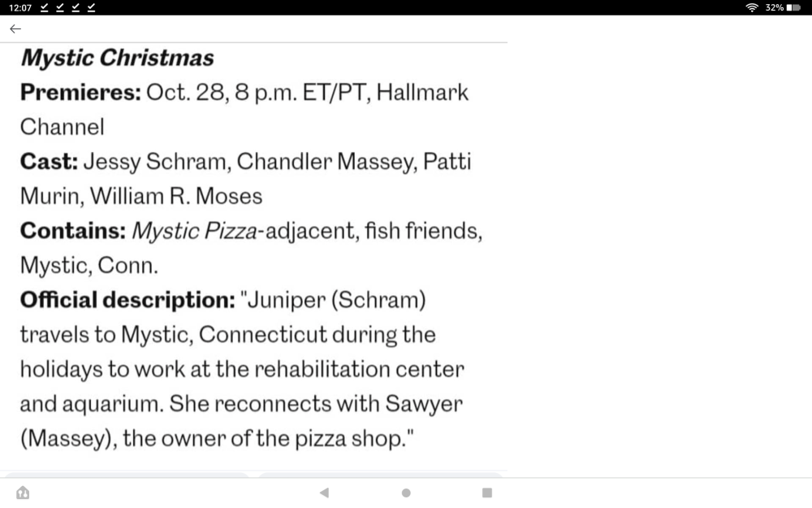This screenshot has height=508, width=812.
Task: Click the italic Mystic Pizza text
Action: 192,231
